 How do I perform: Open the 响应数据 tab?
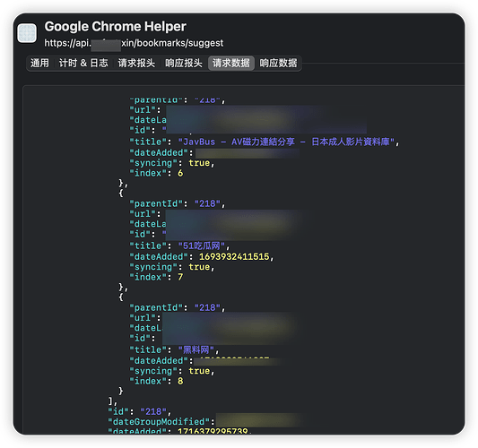[x=278, y=63]
